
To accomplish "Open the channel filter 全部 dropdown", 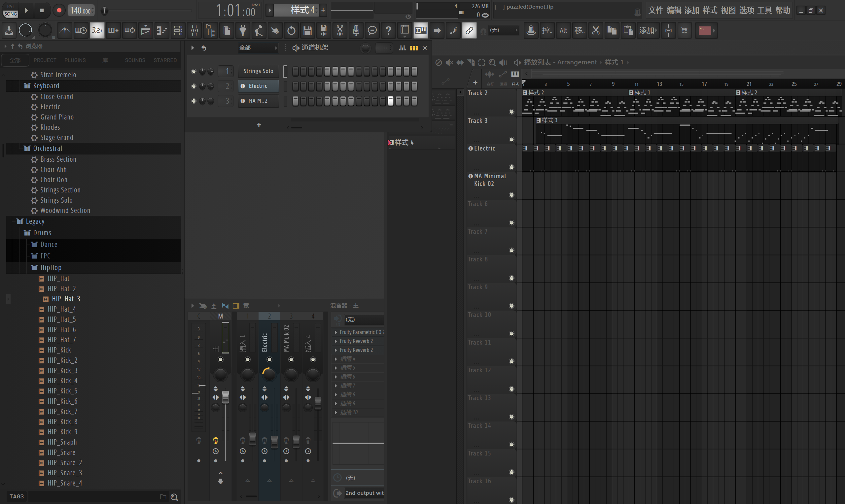I will point(258,48).
